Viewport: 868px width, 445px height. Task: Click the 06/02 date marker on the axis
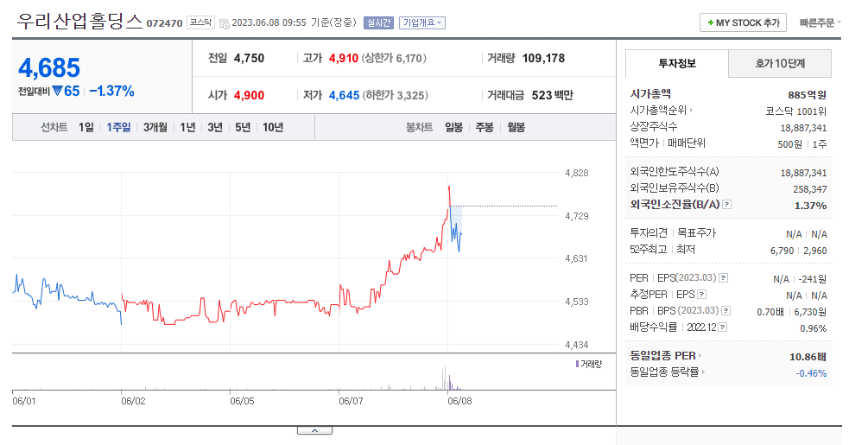[x=133, y=401]
